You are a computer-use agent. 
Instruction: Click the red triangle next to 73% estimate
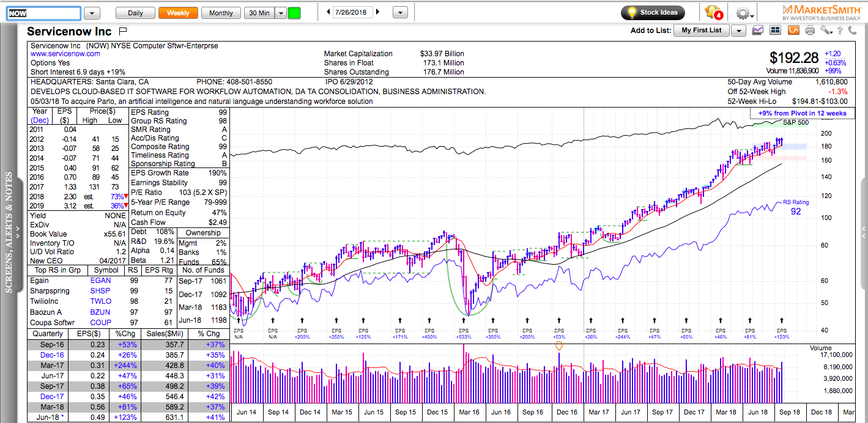125,196
